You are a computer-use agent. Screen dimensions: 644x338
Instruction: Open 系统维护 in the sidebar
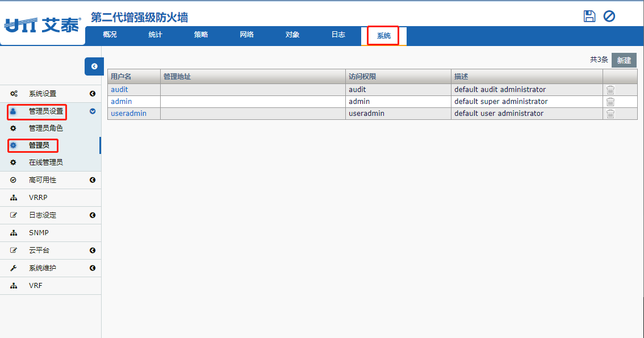point(43,268)
